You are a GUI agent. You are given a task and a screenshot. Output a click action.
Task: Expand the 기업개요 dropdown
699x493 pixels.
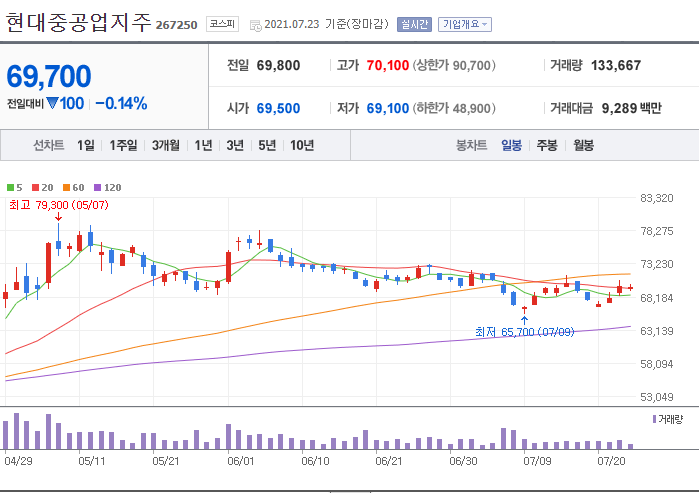(465, 24)
